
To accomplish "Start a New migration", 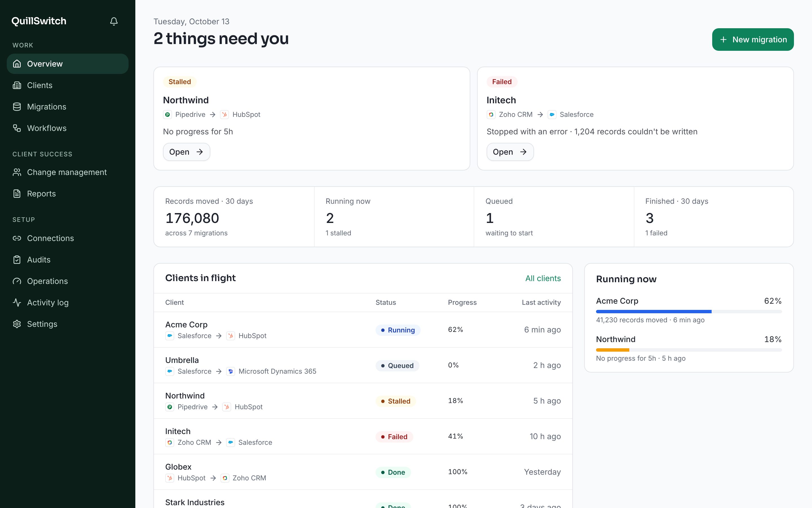I will pyautogui.click(x=753, y=40).
